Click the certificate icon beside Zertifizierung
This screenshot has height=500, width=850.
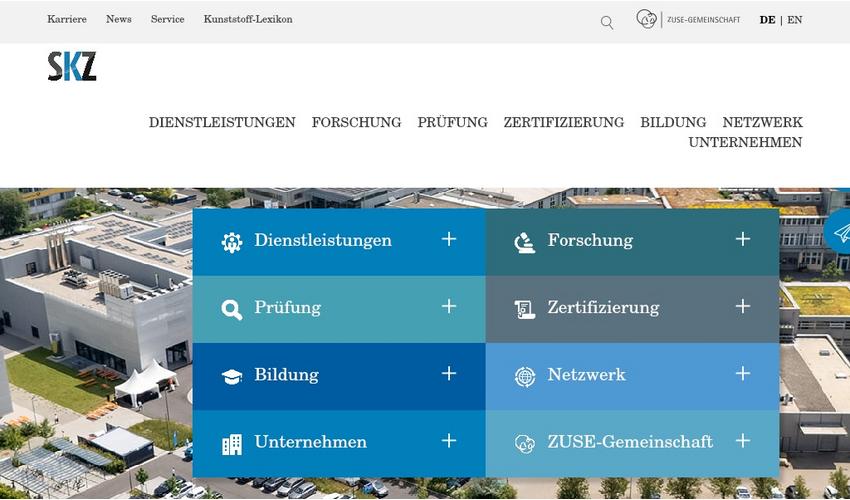point(525,310)
